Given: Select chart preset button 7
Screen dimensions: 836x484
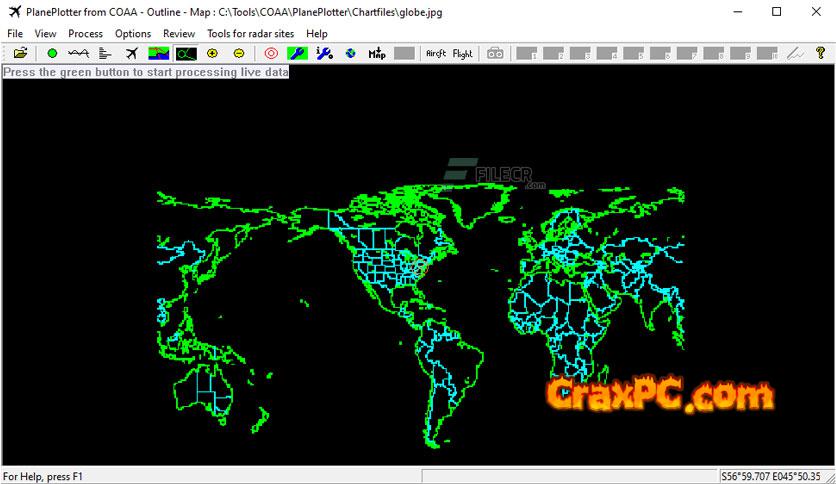Looking at the screenshot, I should (x=687, y=53).
